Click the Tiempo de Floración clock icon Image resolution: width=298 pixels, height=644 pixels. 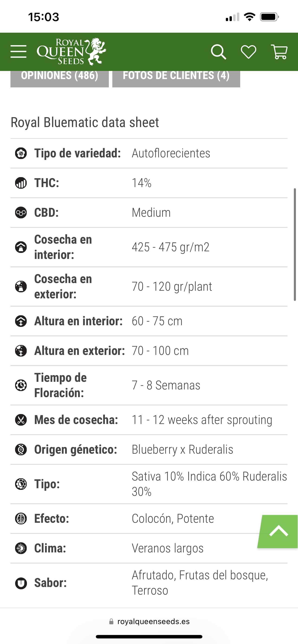pyautogui.click(x=21, y=385)
